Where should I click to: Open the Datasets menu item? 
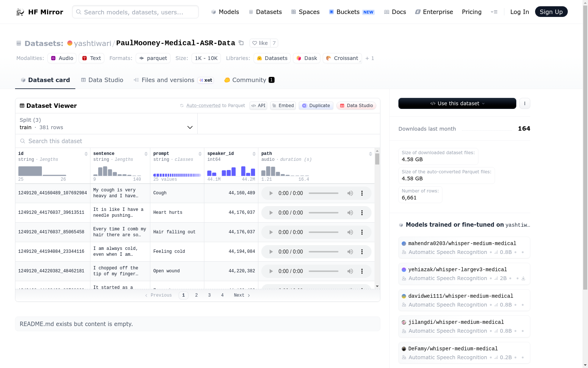pyautogui.click(x=265, y=12)
